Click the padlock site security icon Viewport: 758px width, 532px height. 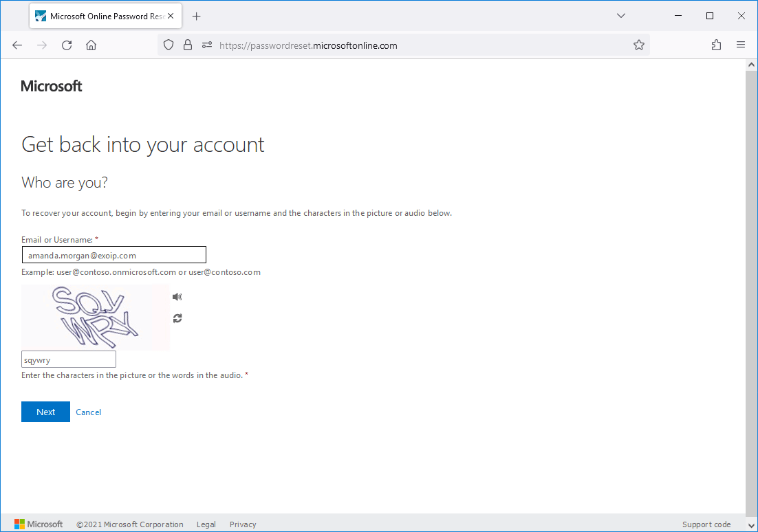pyautogui.click(x=187, y=45)
